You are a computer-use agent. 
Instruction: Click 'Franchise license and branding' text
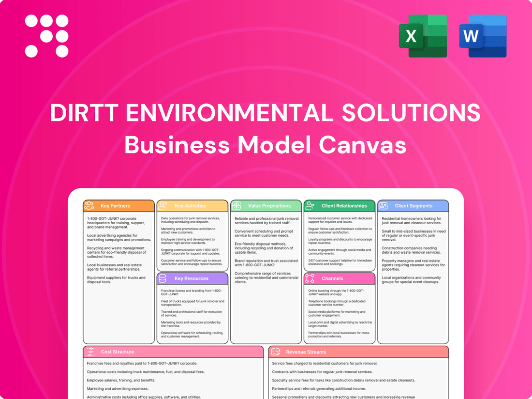click(x=192, y=292)
